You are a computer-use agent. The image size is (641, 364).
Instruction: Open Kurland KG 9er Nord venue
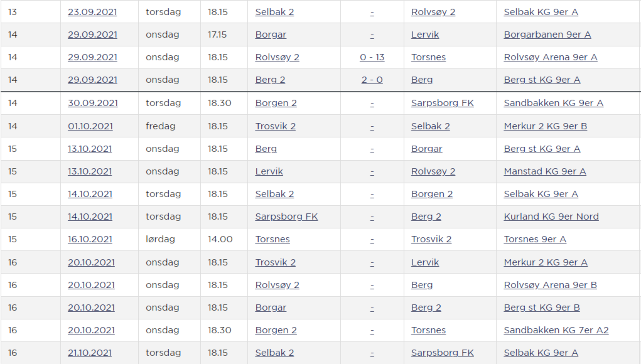551,217
